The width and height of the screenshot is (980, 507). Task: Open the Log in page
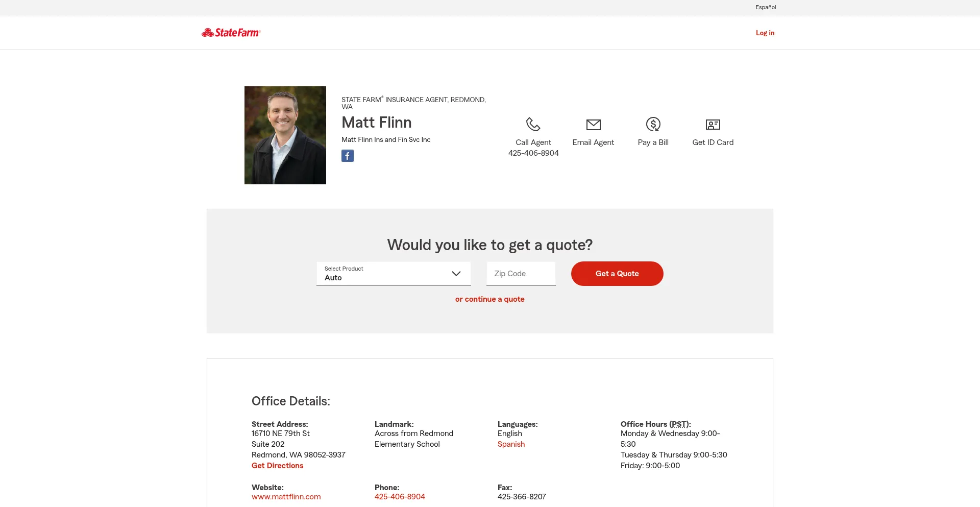(x=765, y=33)
